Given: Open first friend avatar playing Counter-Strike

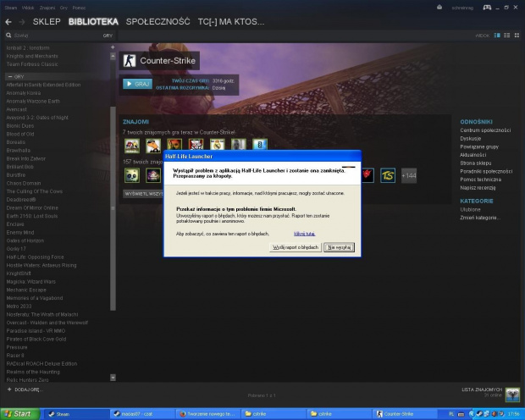Looking at the screenshot, I should (132, 146).
